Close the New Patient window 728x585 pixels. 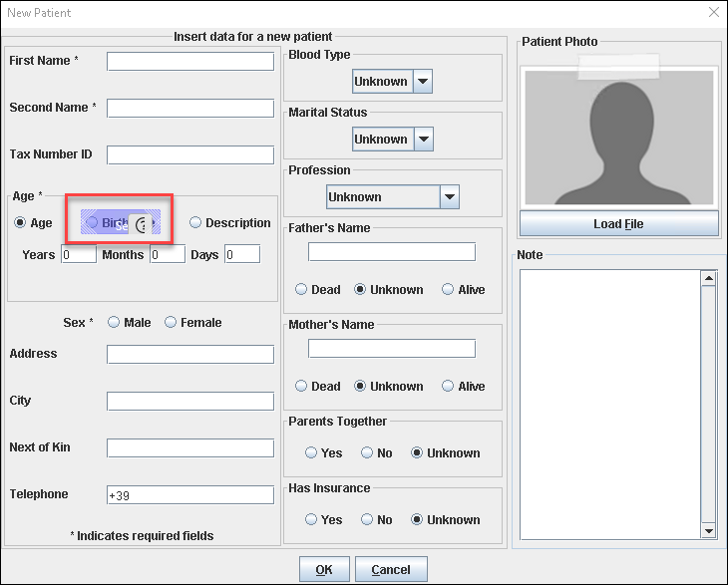pyautogui.click(x=713, y=13)
